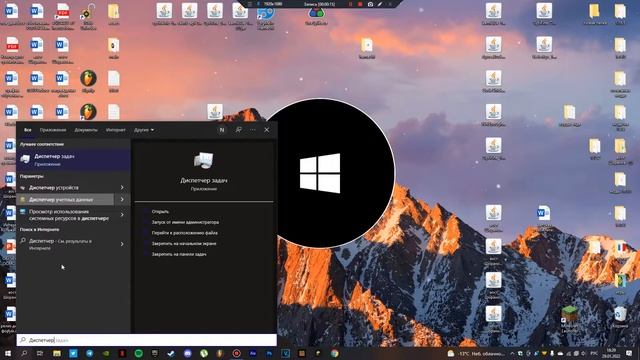The width and height of the screenshot is (640, 360).
Task: Stop recording with the red square button
Action: point(360,4)
